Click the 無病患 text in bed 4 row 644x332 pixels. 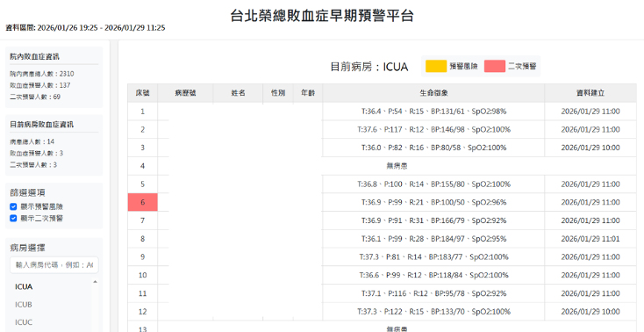click(x=397, y=166)
